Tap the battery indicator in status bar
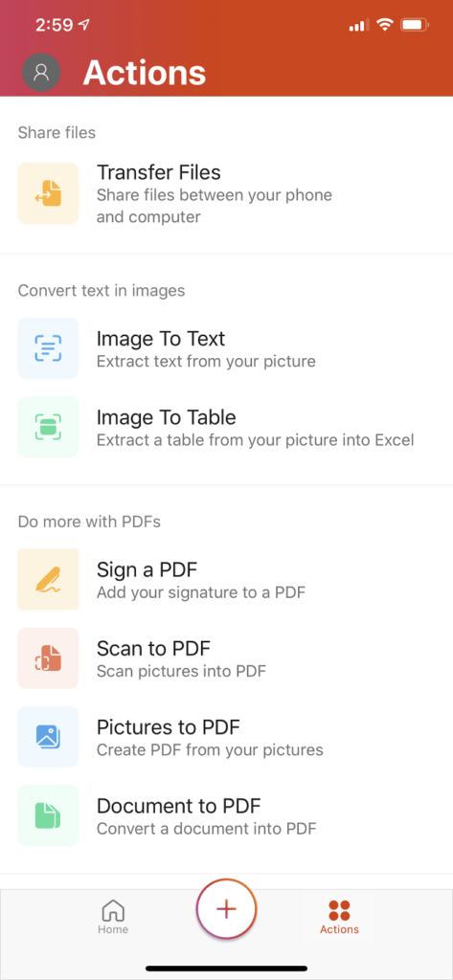Image resolution: width=453 pixels, height=980 pixels. pyautogui.click(x=415, y=25)
